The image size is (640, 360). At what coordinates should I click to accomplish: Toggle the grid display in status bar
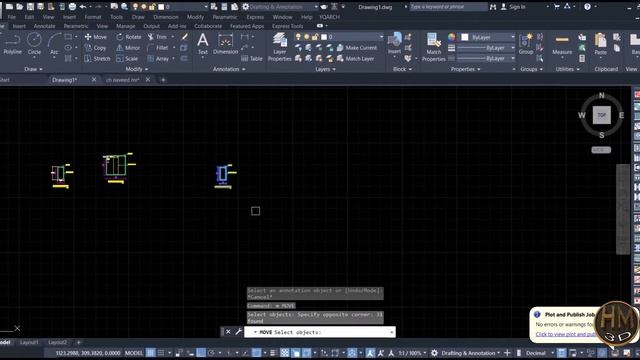[151, 353]
